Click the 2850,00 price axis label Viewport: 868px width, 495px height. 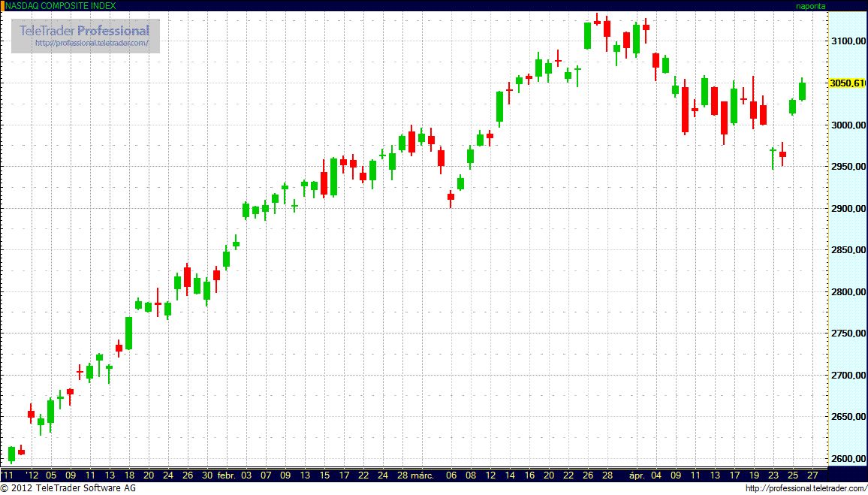[848, 250]
